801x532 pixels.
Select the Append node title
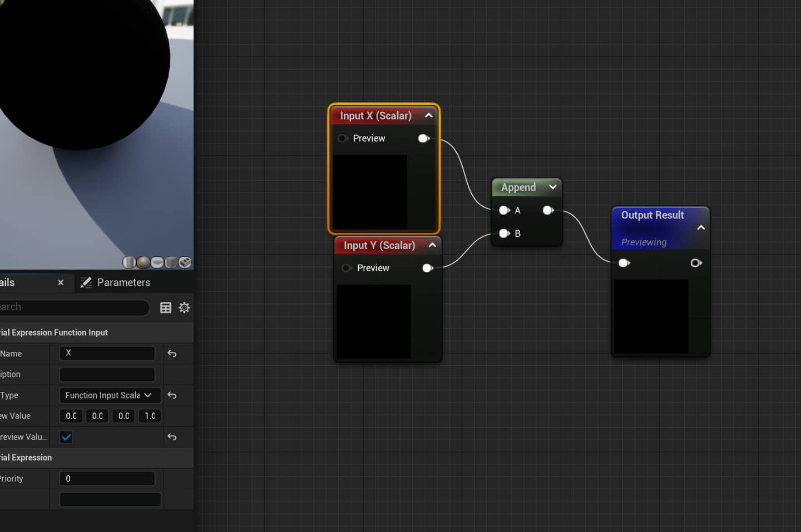coord(518,187)
